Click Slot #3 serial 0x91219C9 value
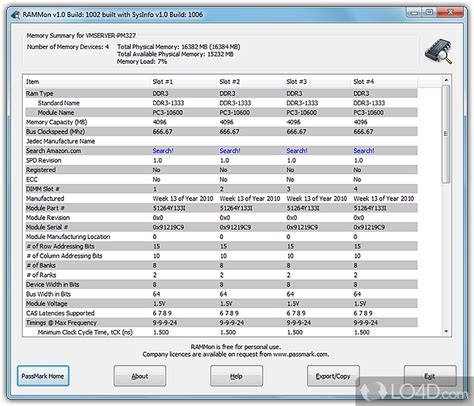Viewport: 474px width, 406px height. pos(302,227)
